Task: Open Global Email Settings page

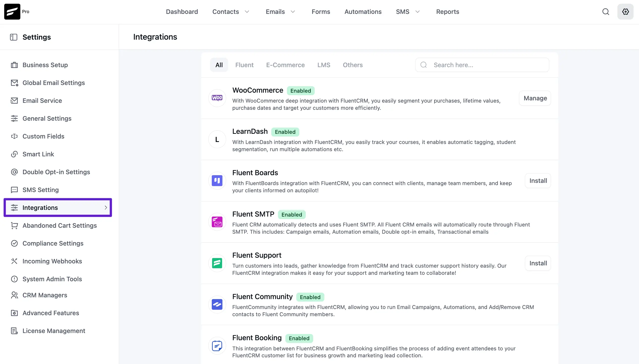Action: coord(54,83)
